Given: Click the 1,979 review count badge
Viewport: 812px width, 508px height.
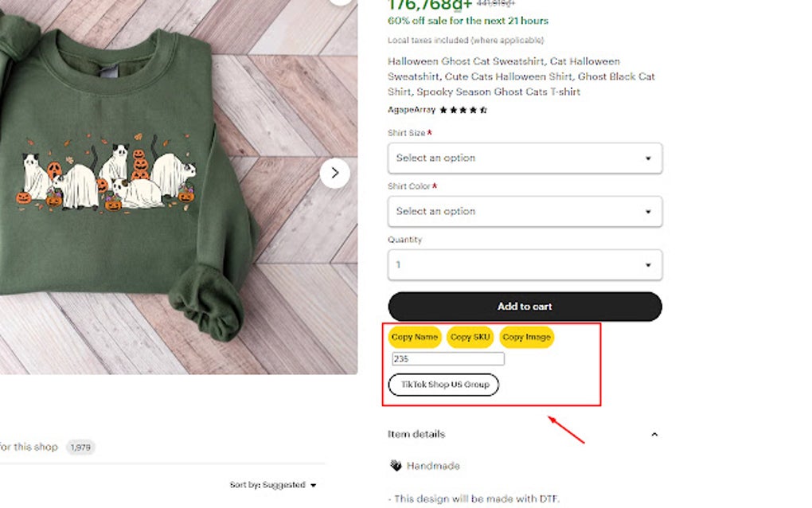Looking at the screenshot, I should (x=80, y=447).
